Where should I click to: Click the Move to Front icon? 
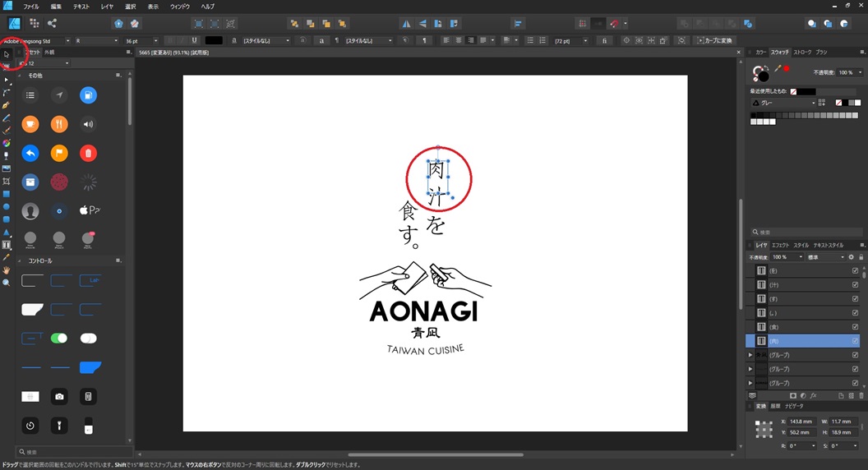point(342,24)
